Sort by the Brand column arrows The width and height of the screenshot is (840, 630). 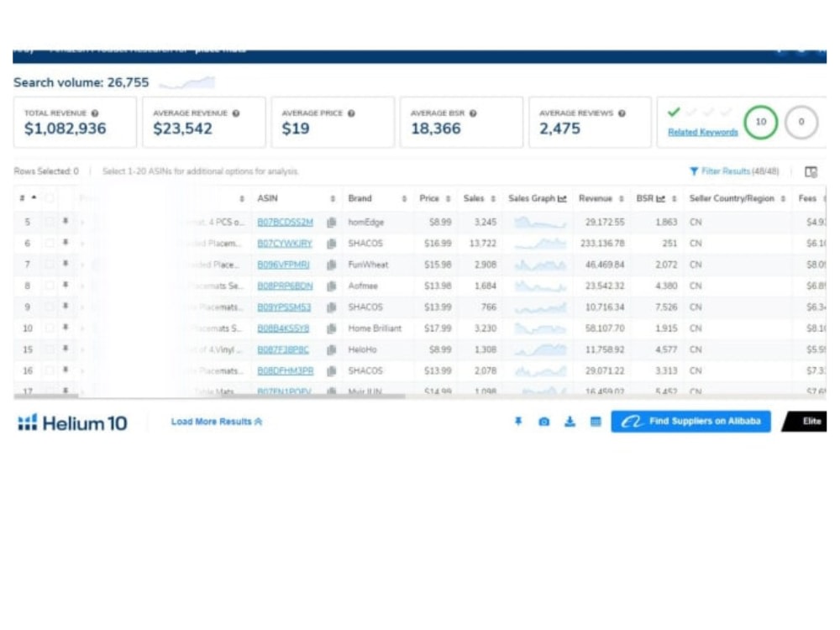tap(405, 199)
